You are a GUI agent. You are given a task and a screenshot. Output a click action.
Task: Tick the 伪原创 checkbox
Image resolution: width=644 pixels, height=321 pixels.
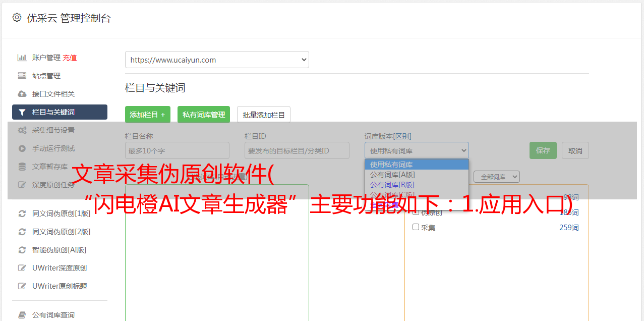[x=416, y=212]
